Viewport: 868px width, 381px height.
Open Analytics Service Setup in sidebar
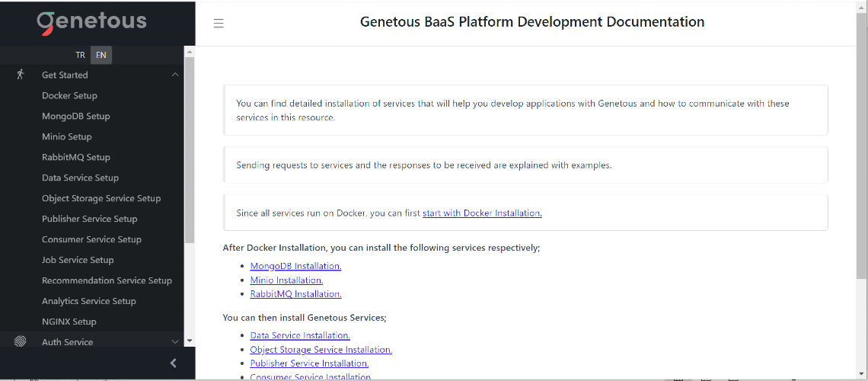click(x=88, y=301)
